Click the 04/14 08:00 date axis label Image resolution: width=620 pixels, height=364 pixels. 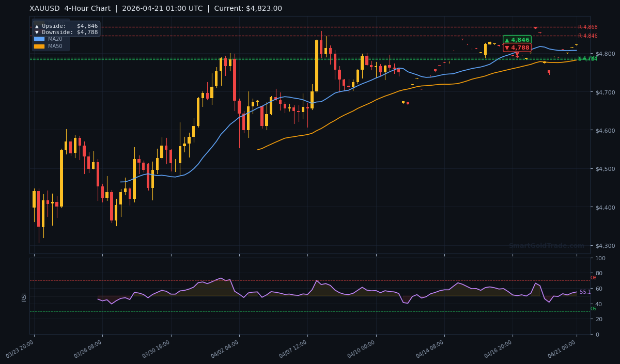(x=430, y=347)
